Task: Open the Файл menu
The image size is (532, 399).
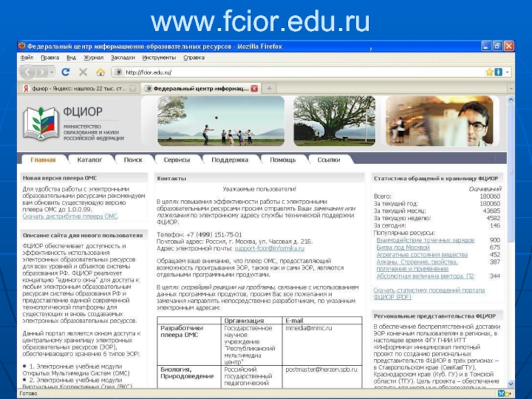Action: click(x=27, y=57)
